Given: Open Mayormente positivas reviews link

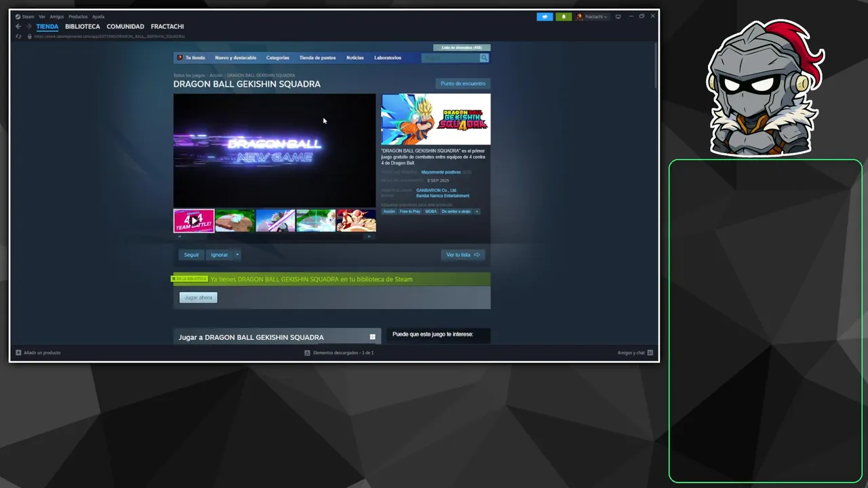Looking at the screenshot, I should pos(441,172).
